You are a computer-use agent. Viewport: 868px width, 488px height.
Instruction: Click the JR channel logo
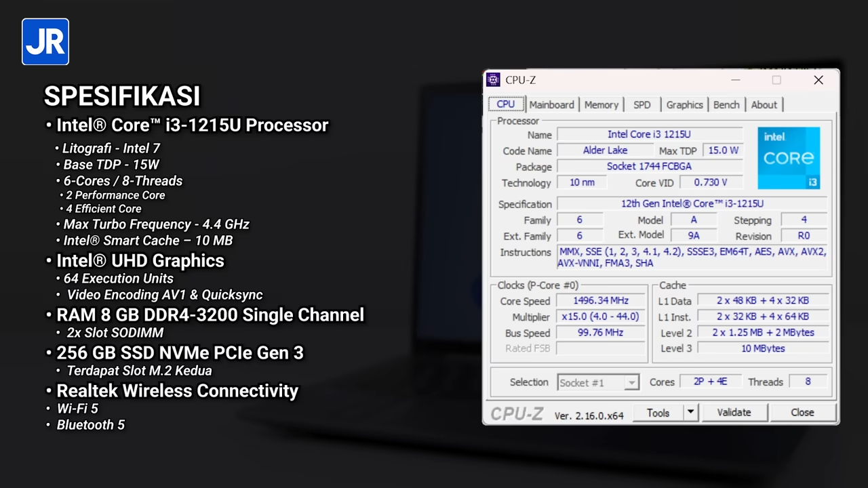pos(45,42)
